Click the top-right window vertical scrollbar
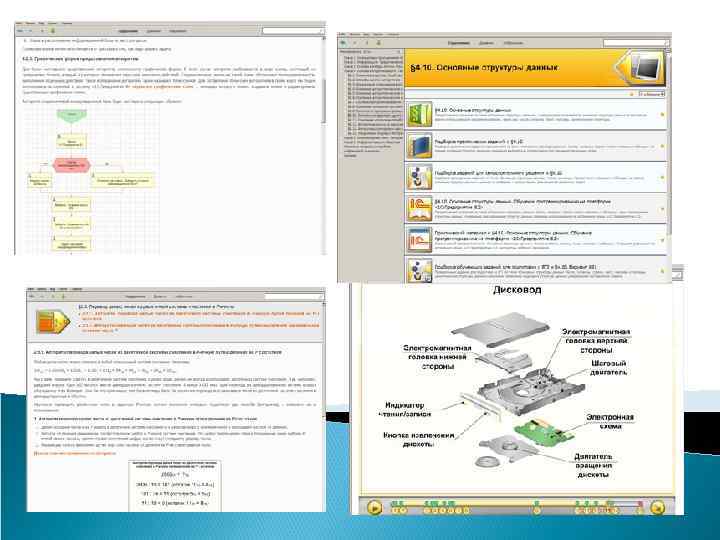This screenshot has width=720, height=540. tap(669, 165)
